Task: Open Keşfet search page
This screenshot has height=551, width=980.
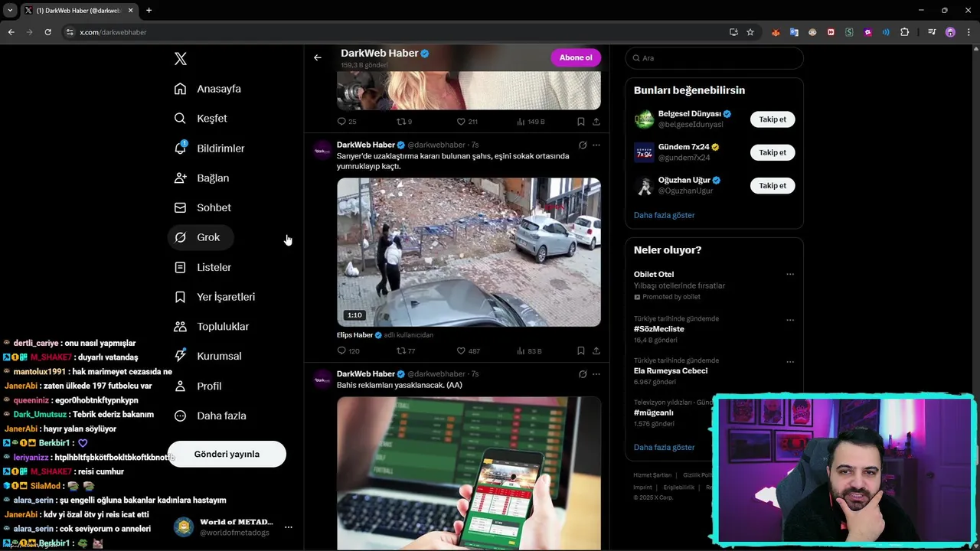Action: (x=201, y=119)
